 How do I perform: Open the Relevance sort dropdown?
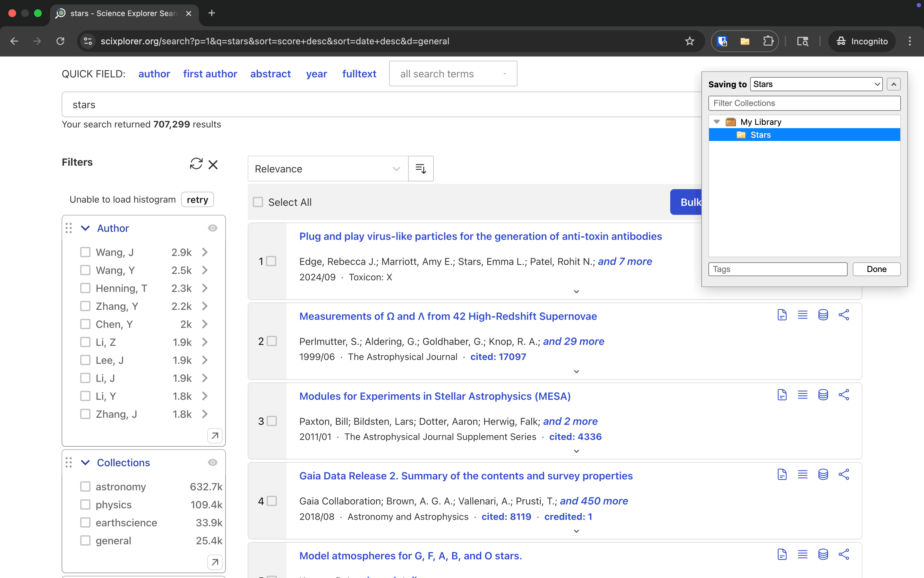(328, 169)
